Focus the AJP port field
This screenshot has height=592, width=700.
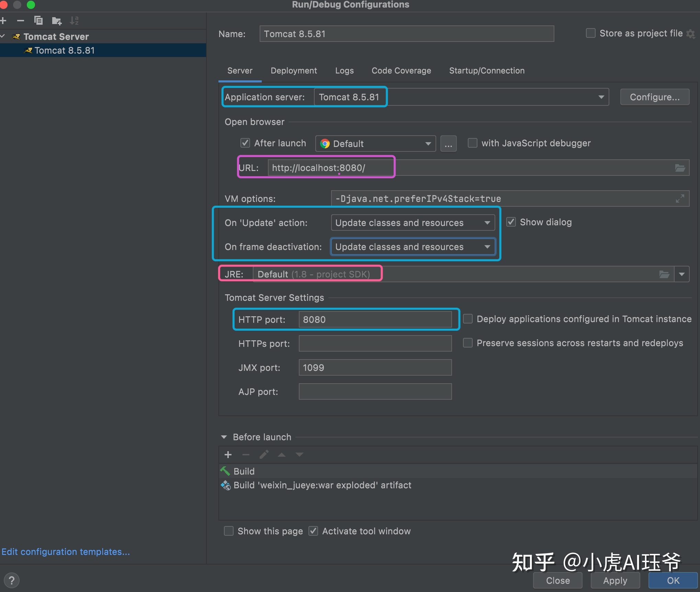point(375,391)
